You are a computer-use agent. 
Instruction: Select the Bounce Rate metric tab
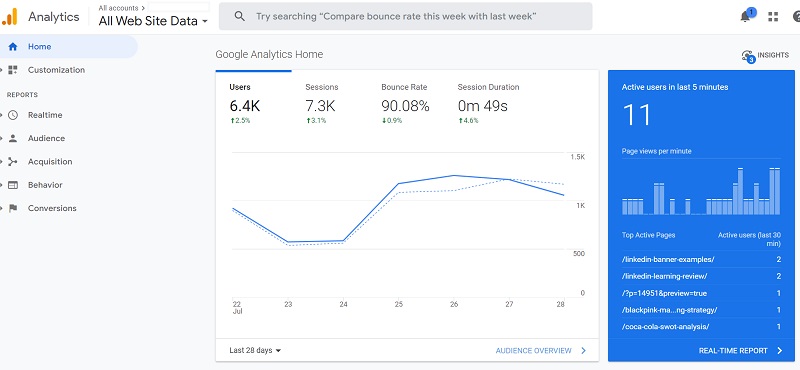pyautogui.click(x=405, y=104)
